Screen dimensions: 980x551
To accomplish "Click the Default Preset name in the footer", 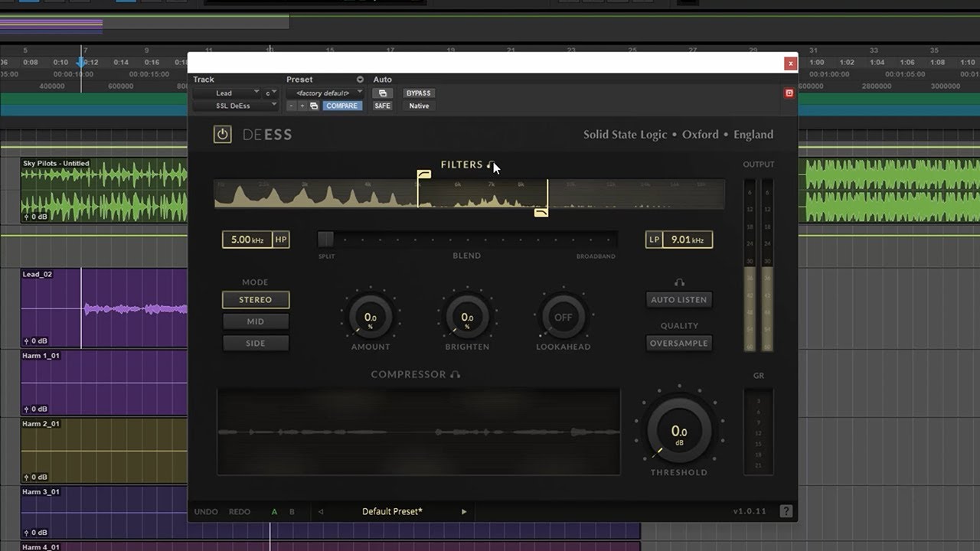I will [392, 512].
